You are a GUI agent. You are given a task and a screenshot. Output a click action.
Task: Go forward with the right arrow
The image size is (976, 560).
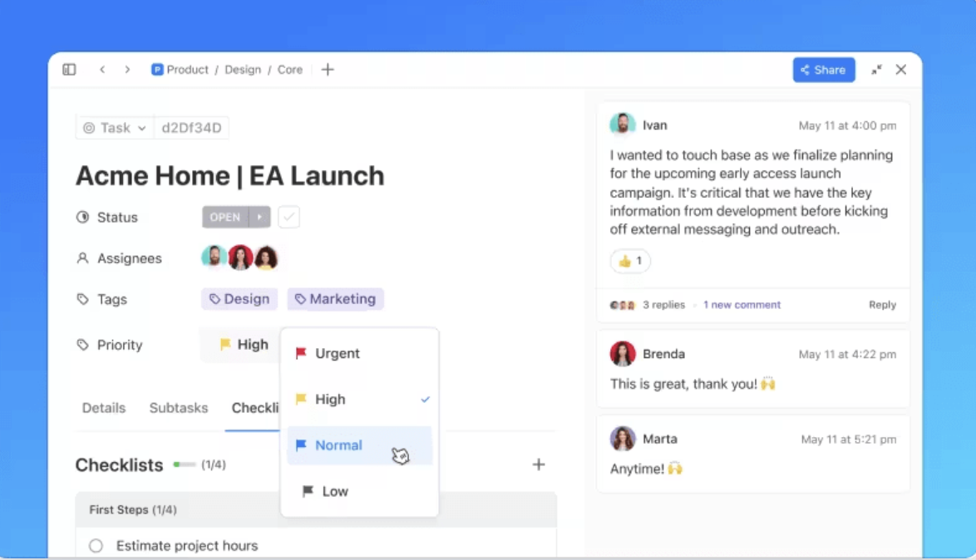127,70
